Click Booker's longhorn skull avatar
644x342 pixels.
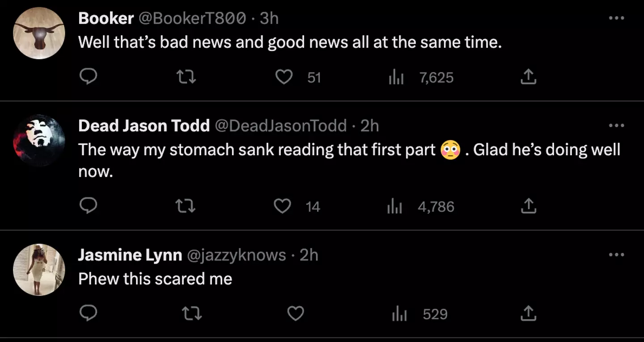[39, 33]
